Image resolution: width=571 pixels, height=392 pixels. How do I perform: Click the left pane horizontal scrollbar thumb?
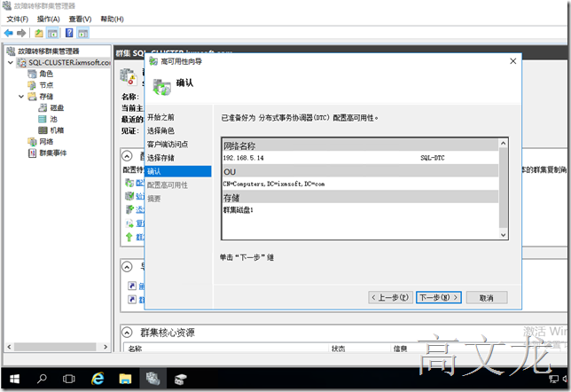click(x=55, y=347)
